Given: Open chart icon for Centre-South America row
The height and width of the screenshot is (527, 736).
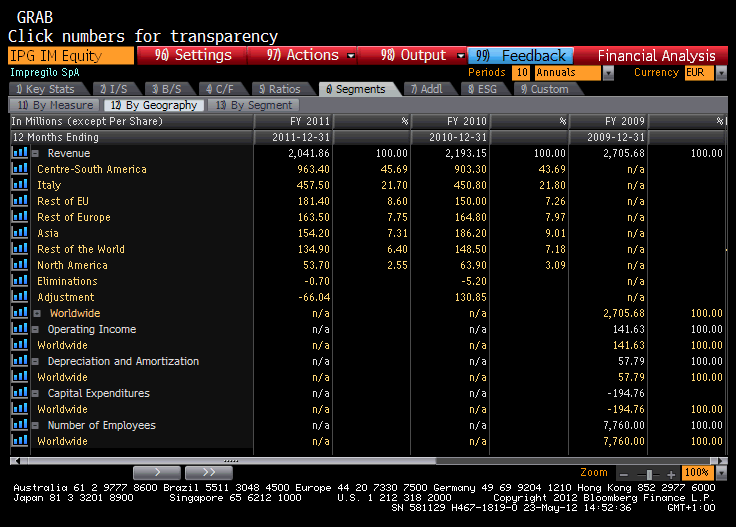Looking at the screenshot, I should click(x=20, y=169).
